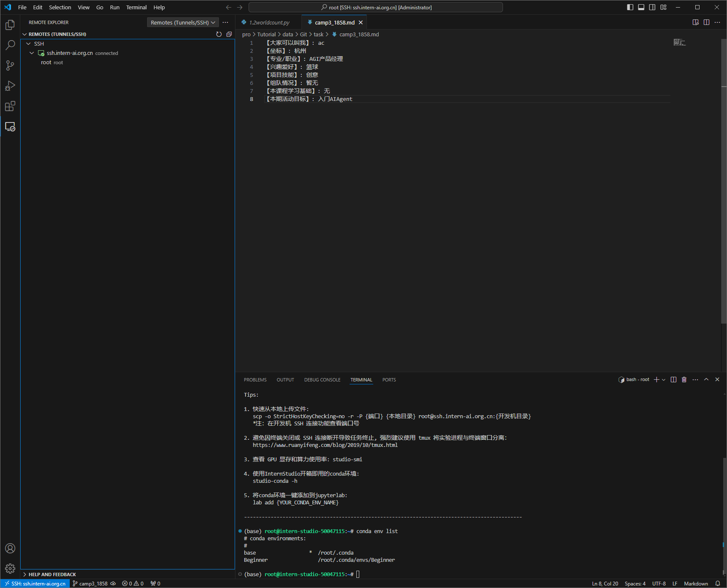The height and width of the screenshot is (588, 727).
Task: Click LF end of line status item
Action: (675, 583)
